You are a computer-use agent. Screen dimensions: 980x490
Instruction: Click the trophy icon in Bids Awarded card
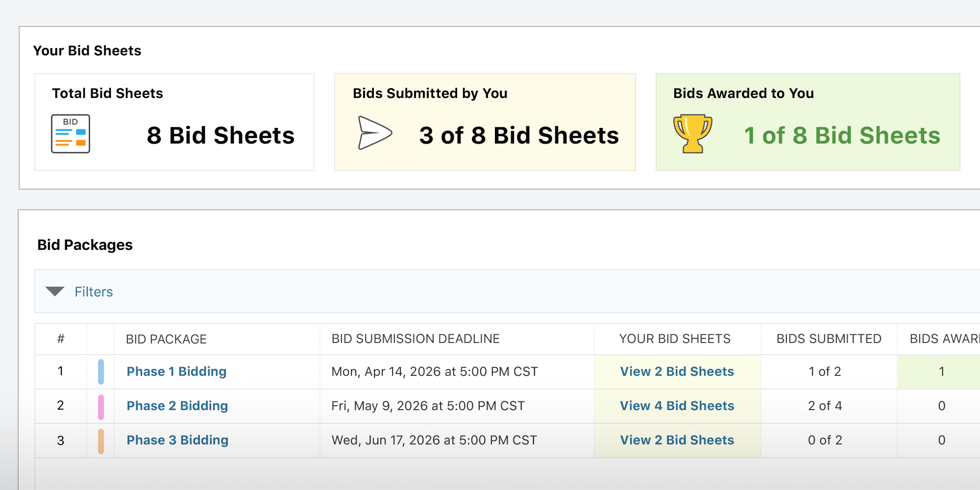click(x=692, y=133)
